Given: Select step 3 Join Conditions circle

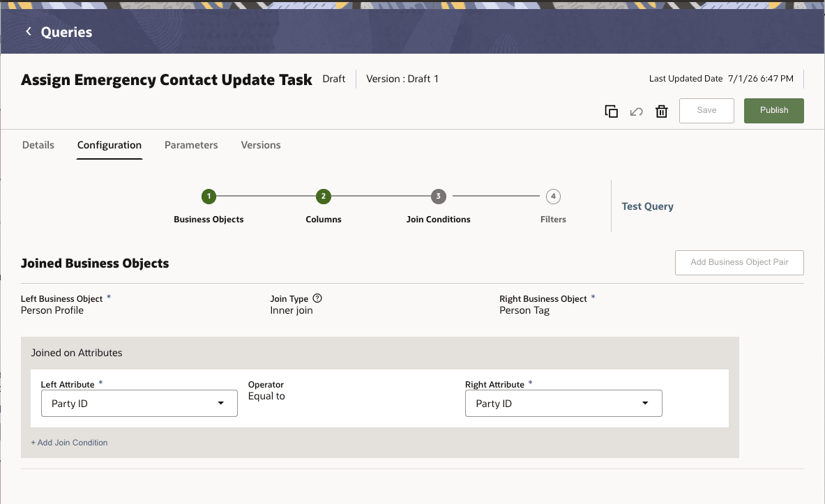Looking at the screenshot, I should (438, 197).
